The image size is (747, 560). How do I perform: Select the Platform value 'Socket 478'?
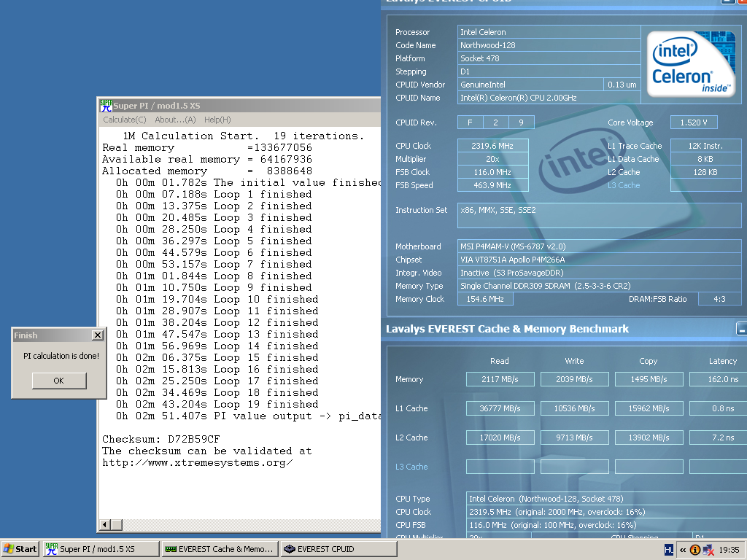(549, 58)
